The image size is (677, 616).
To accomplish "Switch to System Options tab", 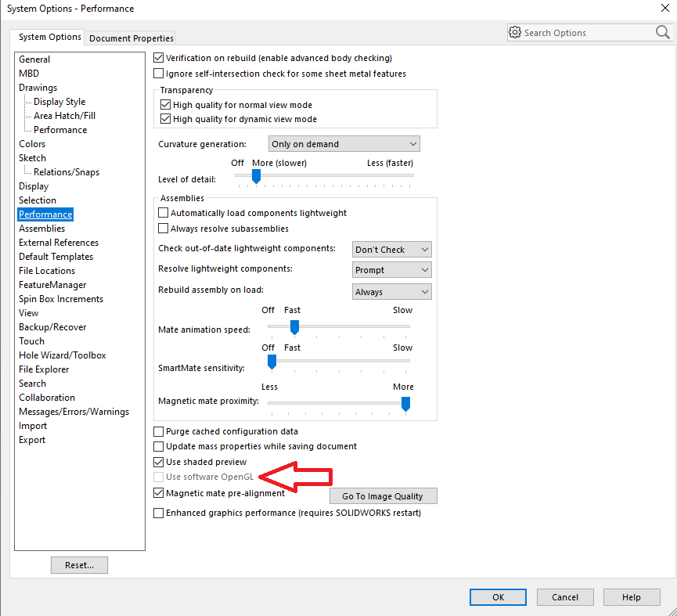I will [49, 37].
